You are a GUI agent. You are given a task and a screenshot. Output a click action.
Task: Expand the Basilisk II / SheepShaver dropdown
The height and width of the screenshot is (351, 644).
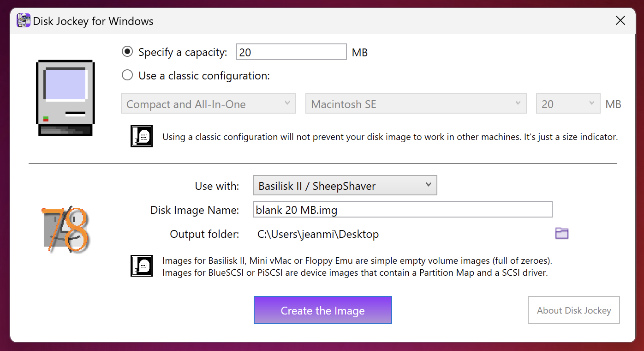345,185
